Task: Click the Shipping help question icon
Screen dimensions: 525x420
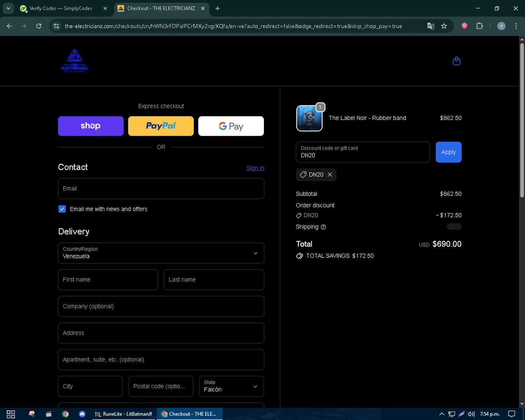Action: [x=323, y=227]
